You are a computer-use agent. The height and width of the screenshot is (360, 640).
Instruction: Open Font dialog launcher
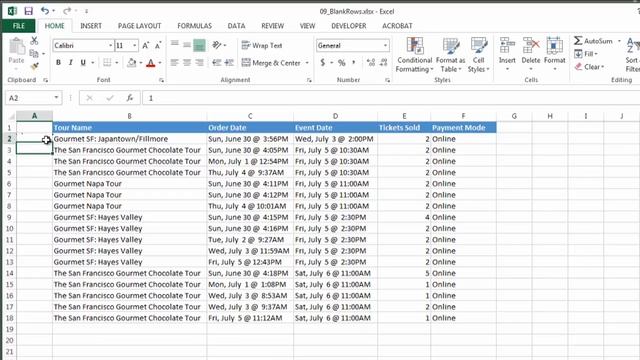coord(162,80)
